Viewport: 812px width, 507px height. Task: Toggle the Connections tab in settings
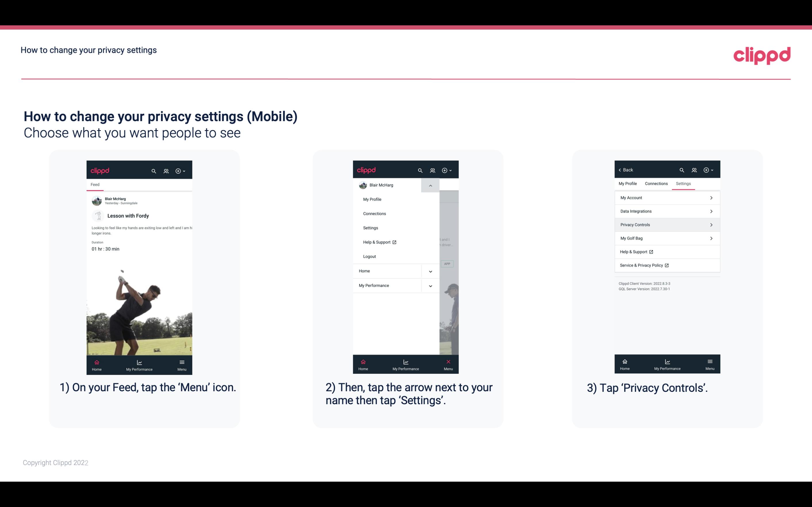655,183
